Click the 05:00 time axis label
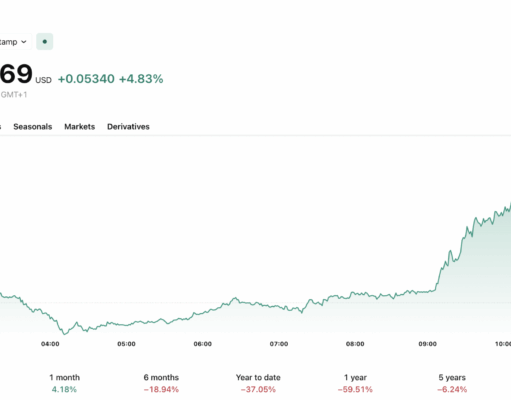The image size is (511, 400). pos(127,344)
